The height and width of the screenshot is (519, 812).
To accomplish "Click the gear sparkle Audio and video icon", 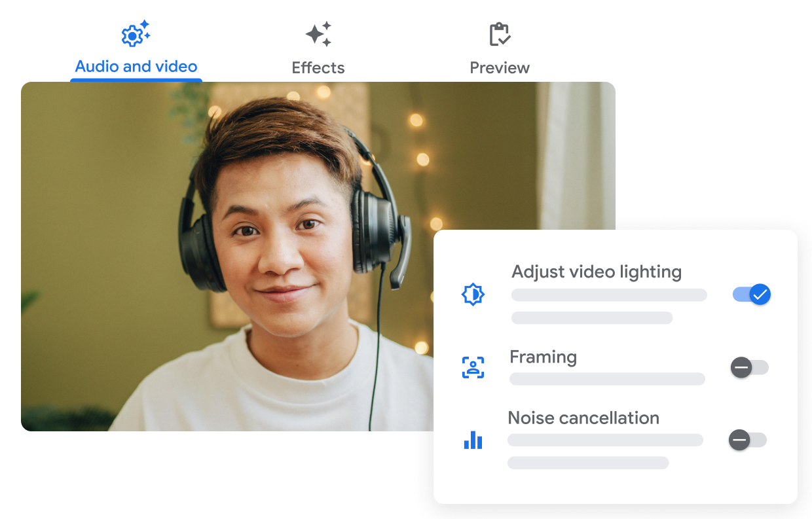I will pos(136,34).
